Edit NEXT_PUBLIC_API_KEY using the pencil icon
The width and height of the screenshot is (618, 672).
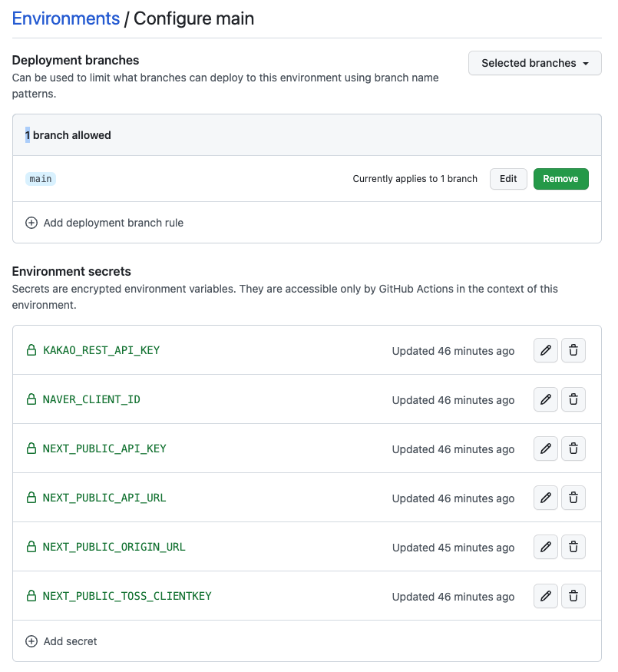(546, 449)
